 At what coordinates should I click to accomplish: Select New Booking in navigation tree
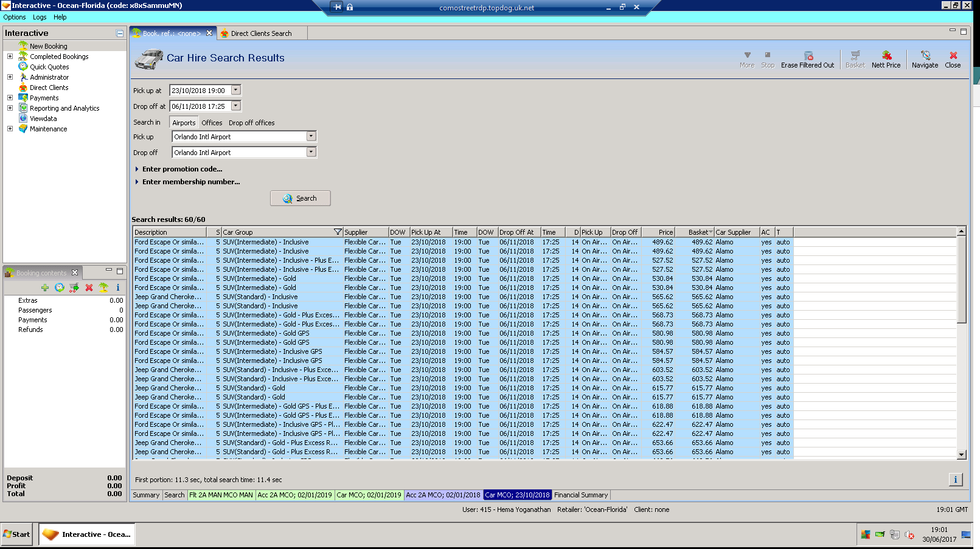pos(49,46)
